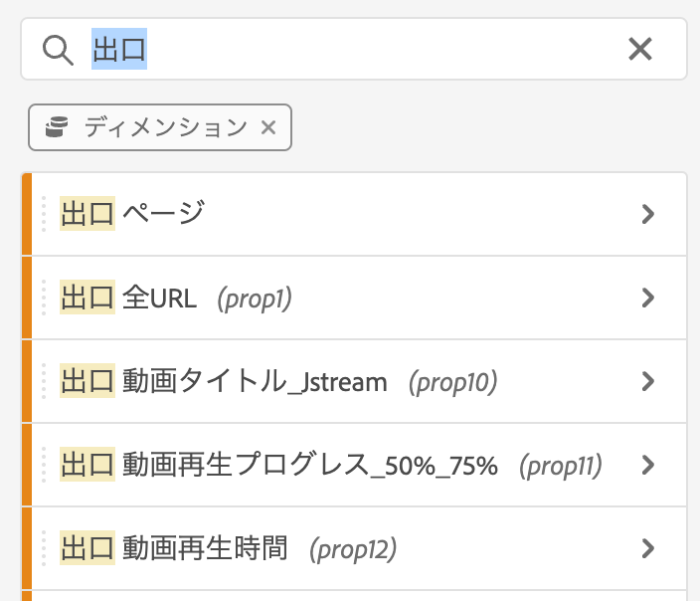Expand the 出口 ページ chevron
Viewport: 700px width, 601px height.
648,214
